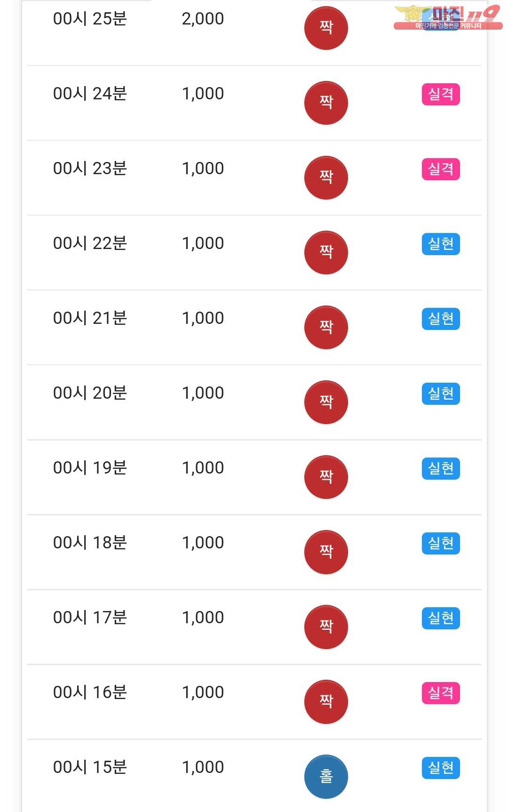Viewport: 508px width, 812px height.
Task: Select the 2,000 amount at 00시 25분
Action: [x=203, y=19]
